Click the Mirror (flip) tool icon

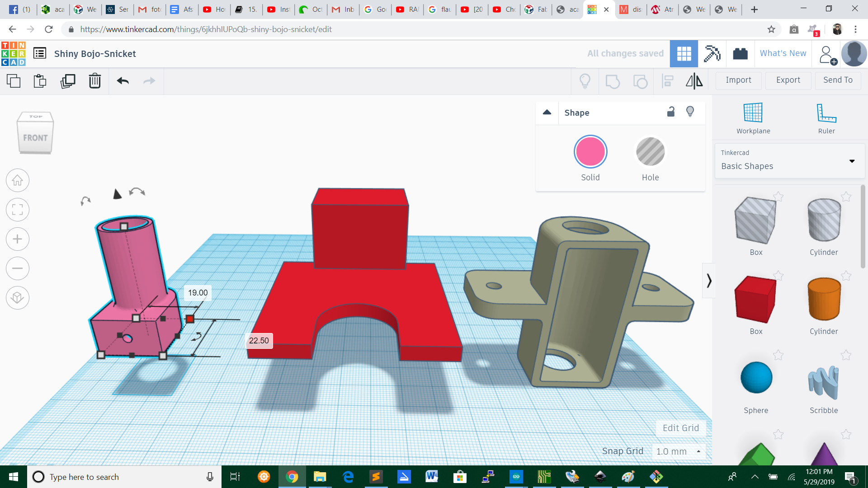point(694,81)
